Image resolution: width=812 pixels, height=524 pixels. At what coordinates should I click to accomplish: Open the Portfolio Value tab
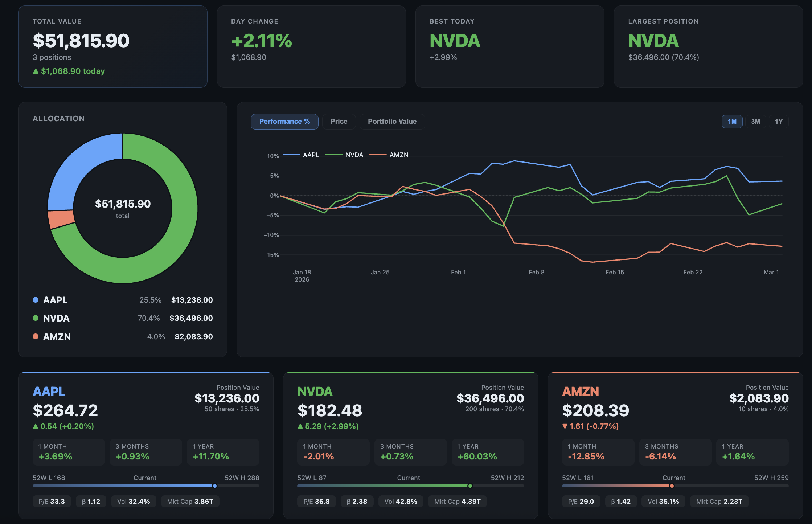point(392,122)
